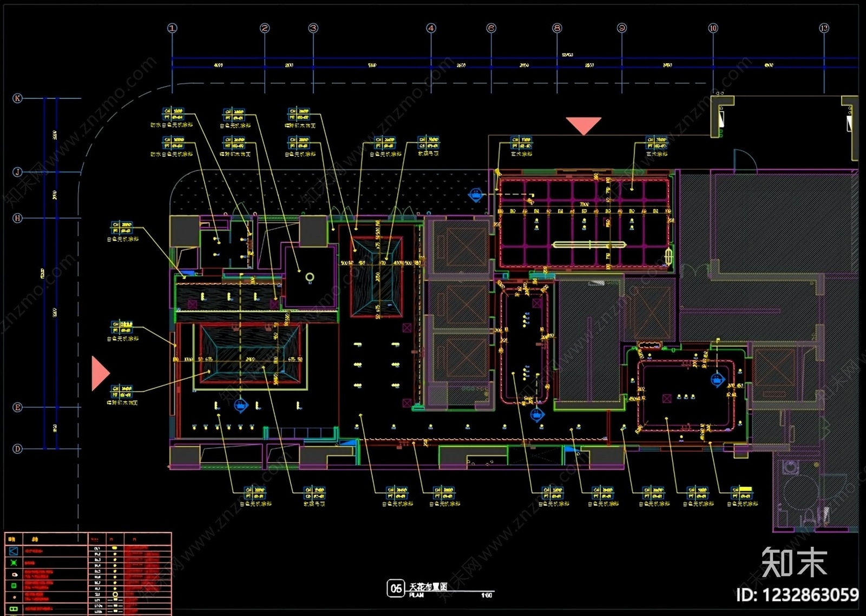This screenshot has width=866, height=616.
Task: Select the drawing number tag 05
Action: [396, 588]
